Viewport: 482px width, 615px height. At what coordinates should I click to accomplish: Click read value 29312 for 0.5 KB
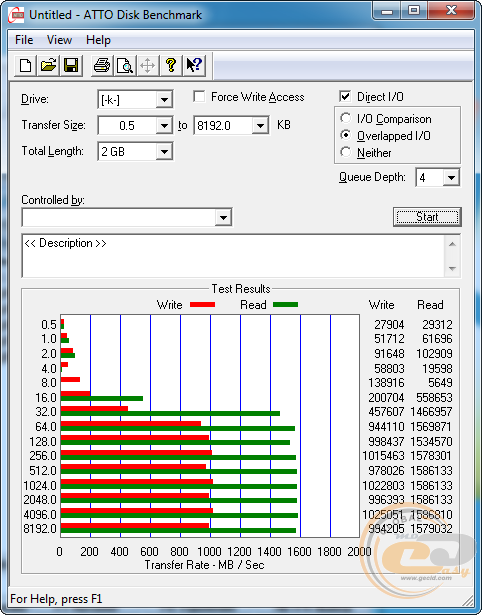click(437, 325)
